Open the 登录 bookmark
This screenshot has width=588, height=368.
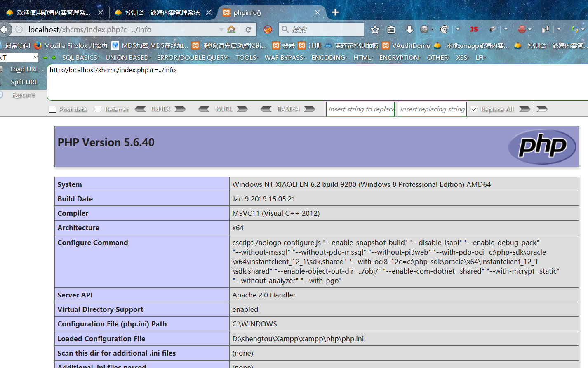(284, 45)
